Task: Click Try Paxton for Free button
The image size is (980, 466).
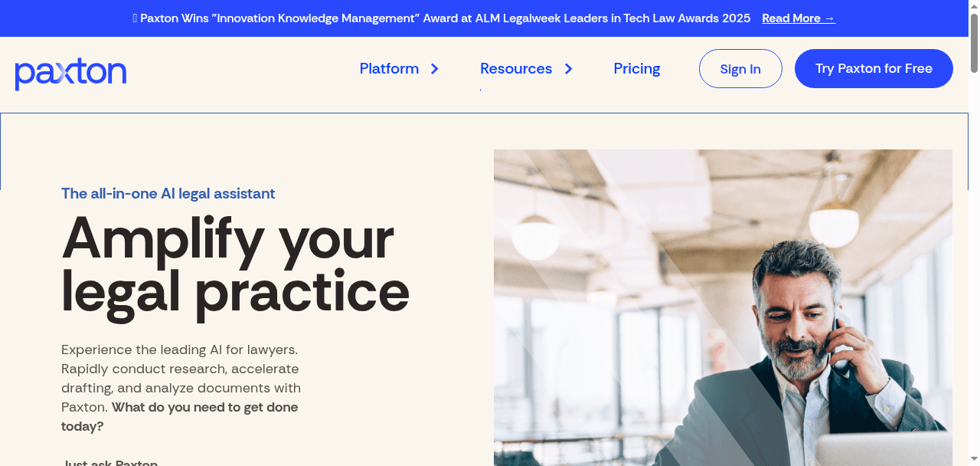Action: 874,69
